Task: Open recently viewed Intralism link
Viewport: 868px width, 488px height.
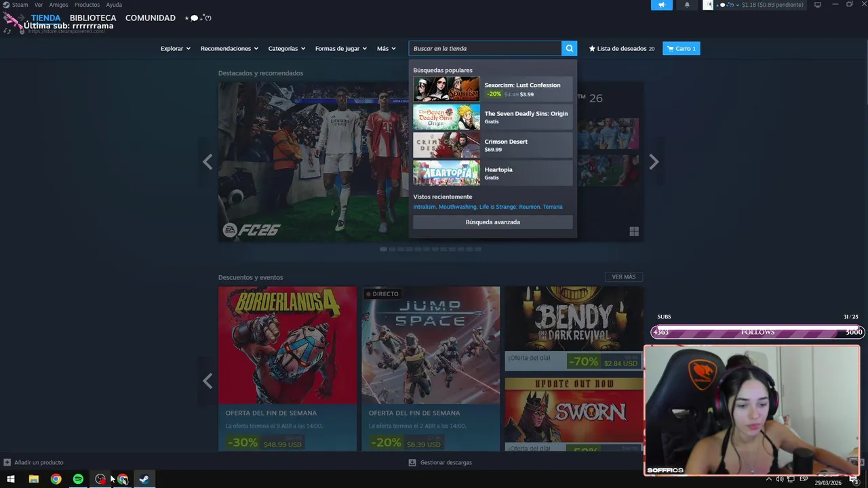Action: click(x=425, y=207)
